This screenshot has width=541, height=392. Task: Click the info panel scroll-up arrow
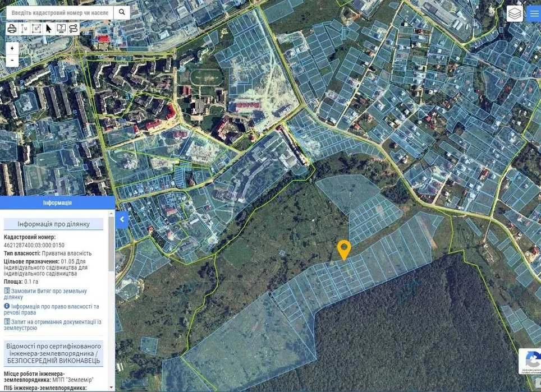coord(111,214)
